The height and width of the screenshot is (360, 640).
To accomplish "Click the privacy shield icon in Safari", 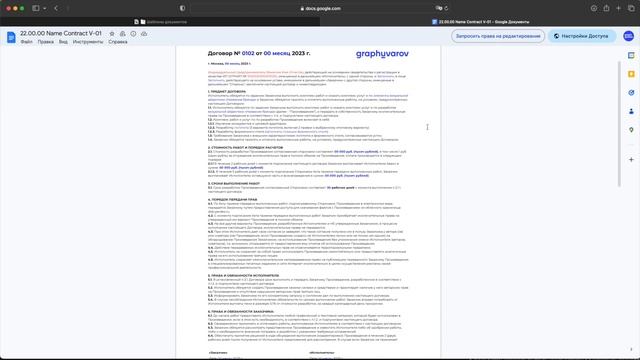I will pyautogui.click(x=182, y=8).
